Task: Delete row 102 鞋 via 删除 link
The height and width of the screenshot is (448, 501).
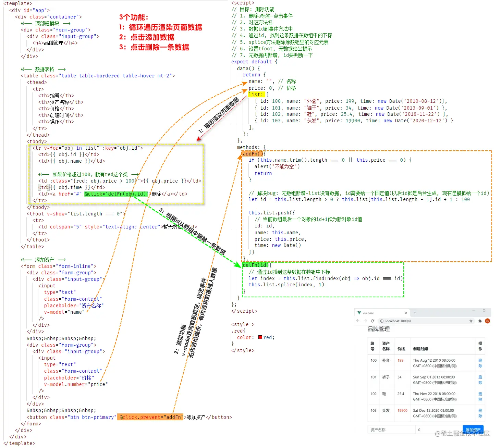Action: point(480,397)
